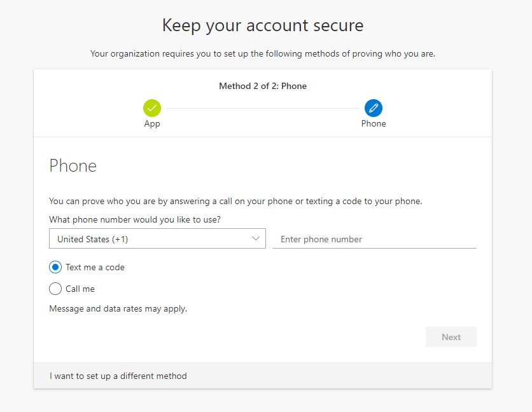The width and height of the screenshot is (532, 412).
Task: Choose the 'Call me' radio button
Action: 55,289
